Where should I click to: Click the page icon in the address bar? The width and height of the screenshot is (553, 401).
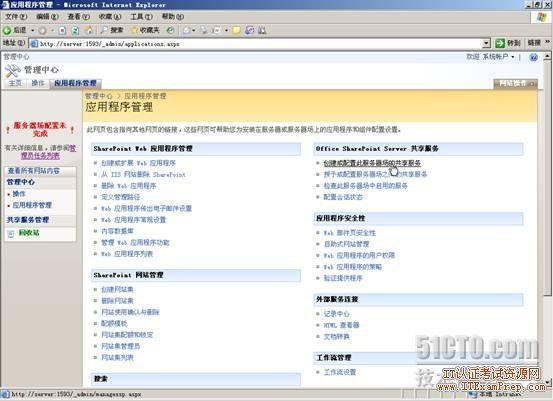(x=34, y=44)
